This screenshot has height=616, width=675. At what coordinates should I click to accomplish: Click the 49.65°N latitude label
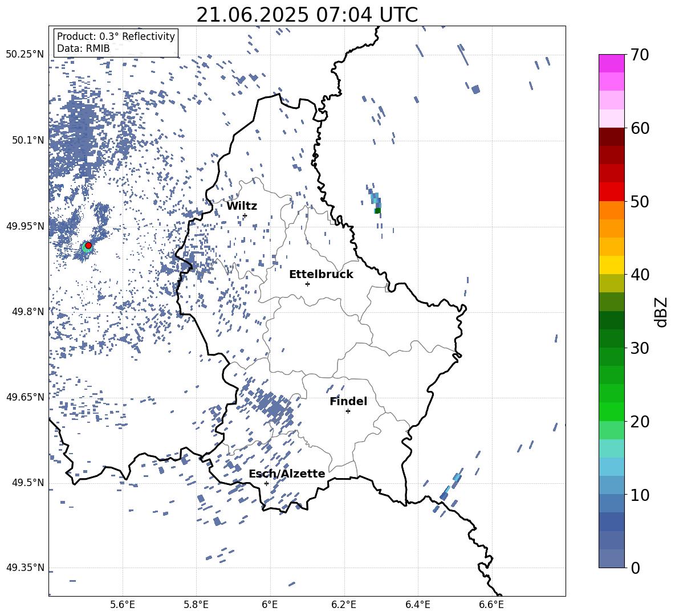(25, 397)
